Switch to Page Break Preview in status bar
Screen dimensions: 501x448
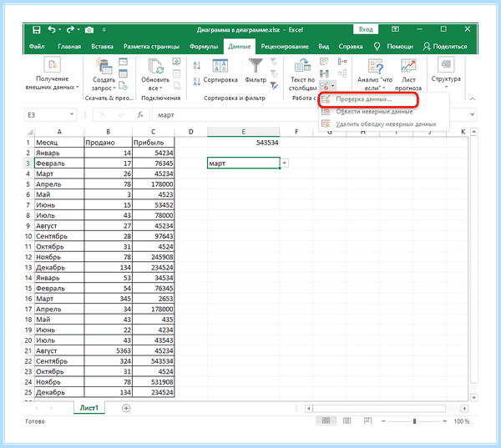(367, 420)
